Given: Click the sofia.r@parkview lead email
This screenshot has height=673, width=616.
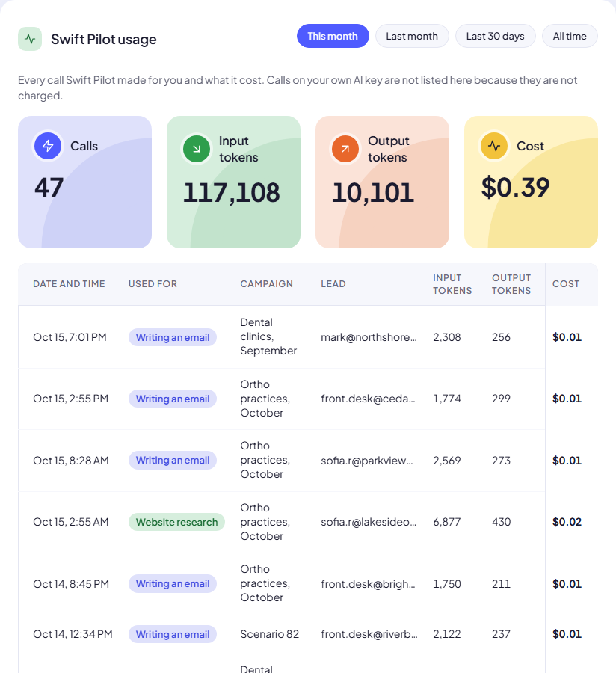Looking at the screenshot, I should pos(367,461).
